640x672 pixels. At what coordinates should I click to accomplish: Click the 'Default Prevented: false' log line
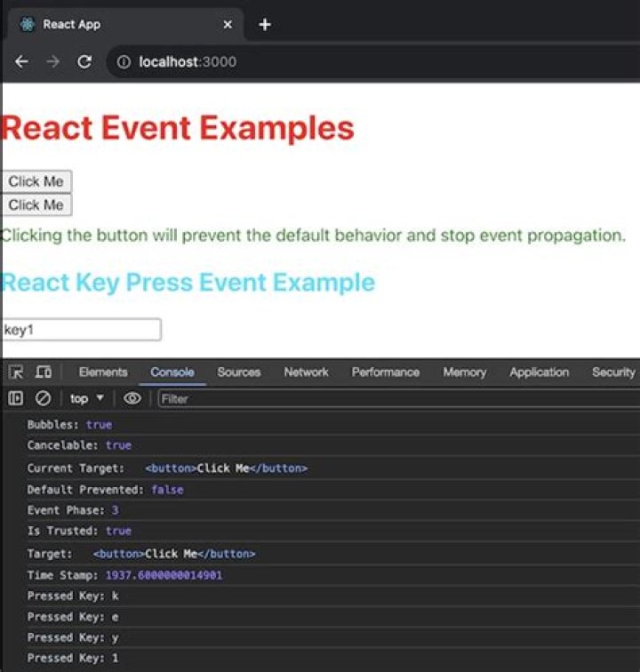pyautogui.click(x=106, y=490)
